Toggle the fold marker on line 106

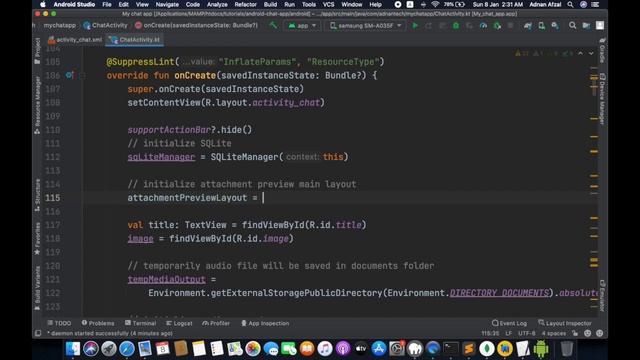(x=82, y=76)
